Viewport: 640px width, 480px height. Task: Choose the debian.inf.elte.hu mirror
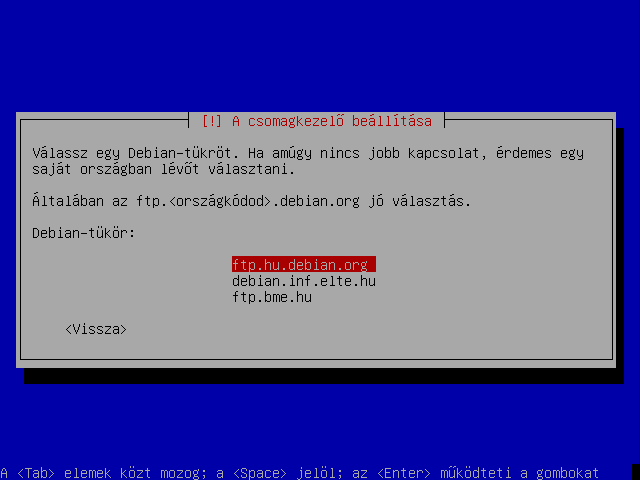point(304,281)
